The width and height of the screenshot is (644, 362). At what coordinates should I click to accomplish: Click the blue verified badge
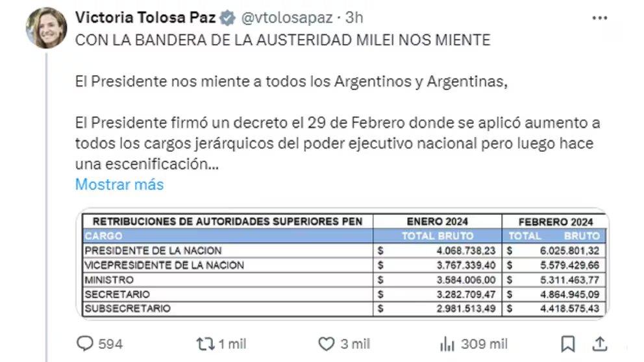tap(227, 18)
